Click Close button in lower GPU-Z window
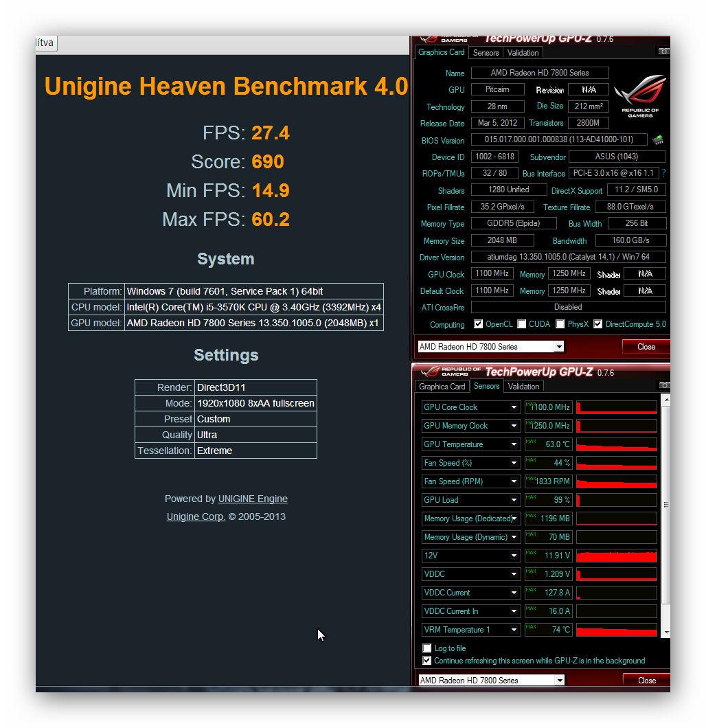 646,680
